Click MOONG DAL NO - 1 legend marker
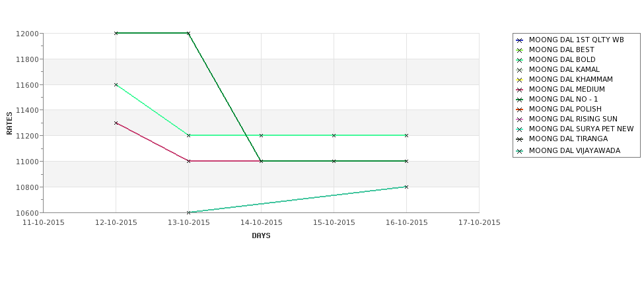This screenshot has width=644, height=283. point(520,100)
